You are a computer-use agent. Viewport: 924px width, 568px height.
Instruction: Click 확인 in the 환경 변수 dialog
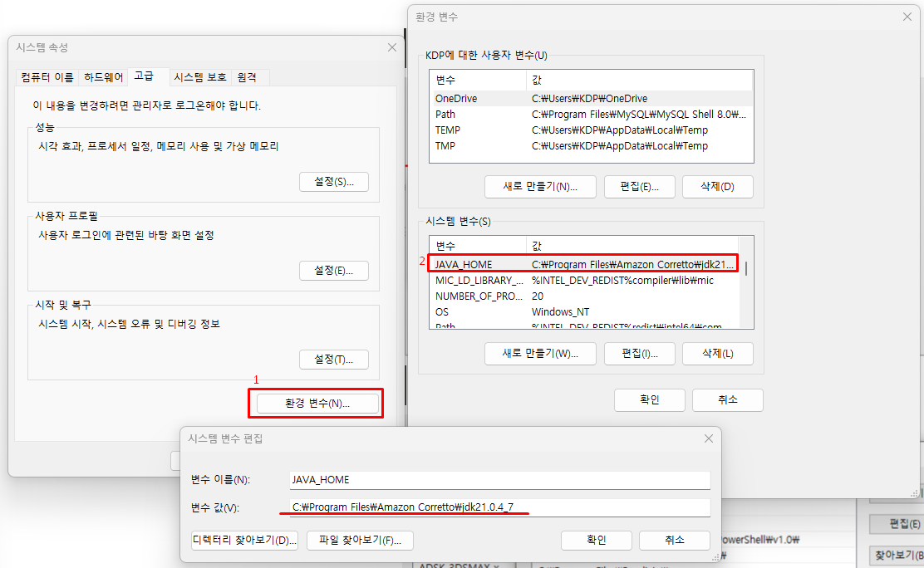click(x=650, y=400)
